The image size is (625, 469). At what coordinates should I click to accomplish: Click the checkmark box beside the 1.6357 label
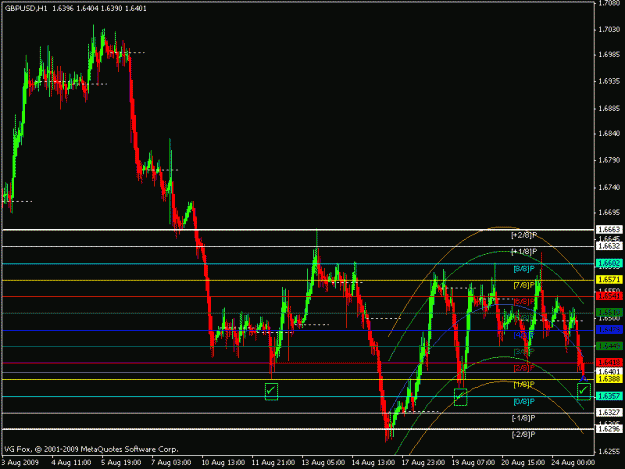pos(584,391)
